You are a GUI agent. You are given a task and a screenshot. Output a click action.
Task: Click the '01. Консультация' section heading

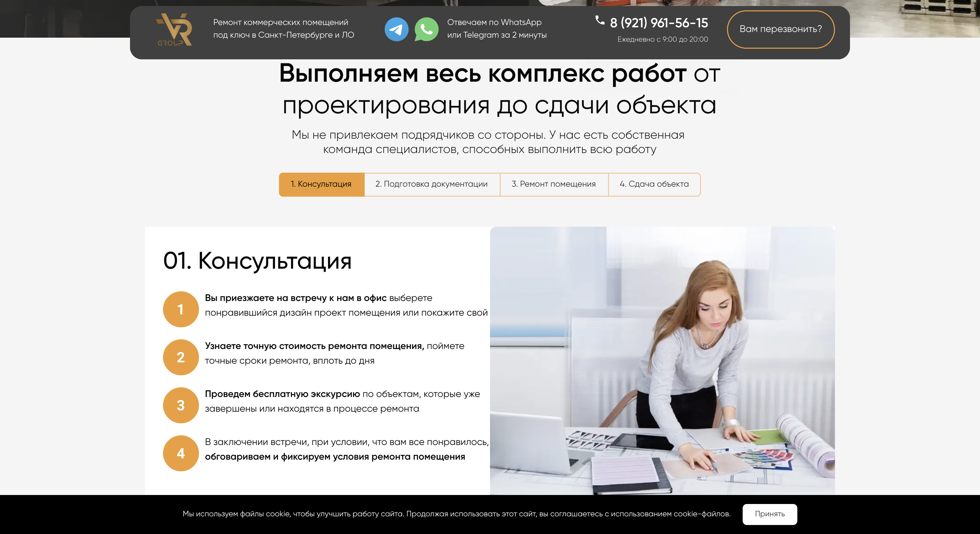[x=257, y=261]
